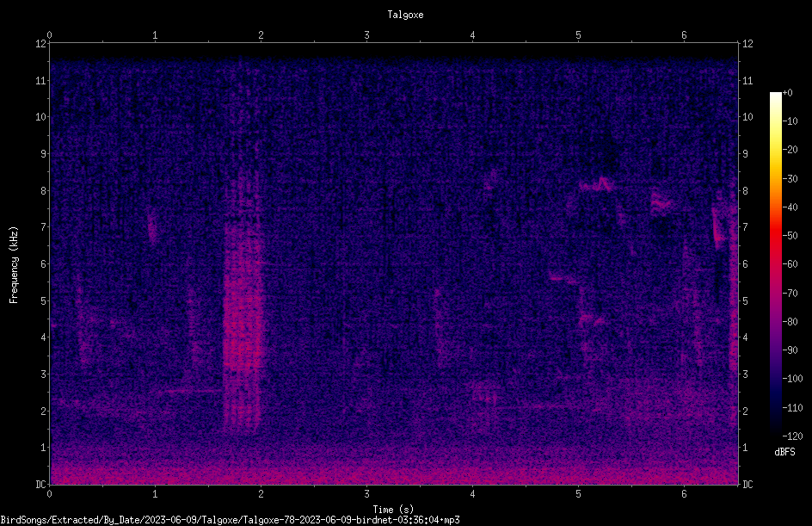Click the '-20' colorbar scale label

coord(790,149)
